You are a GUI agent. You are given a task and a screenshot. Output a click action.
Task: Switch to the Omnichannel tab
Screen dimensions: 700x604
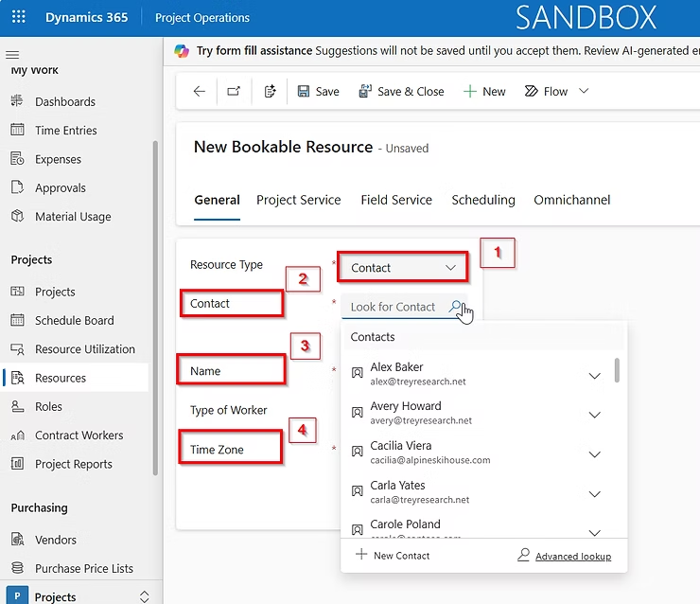point(572,200)
